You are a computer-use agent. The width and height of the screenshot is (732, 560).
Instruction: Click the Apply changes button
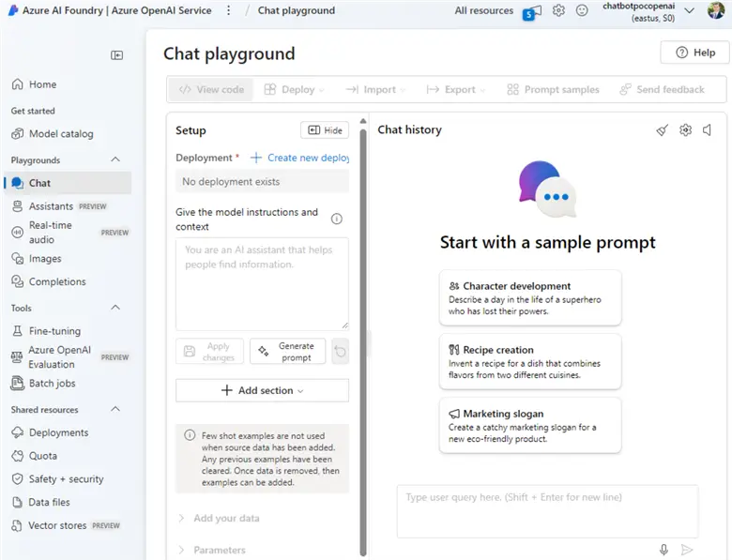(209, 352)
